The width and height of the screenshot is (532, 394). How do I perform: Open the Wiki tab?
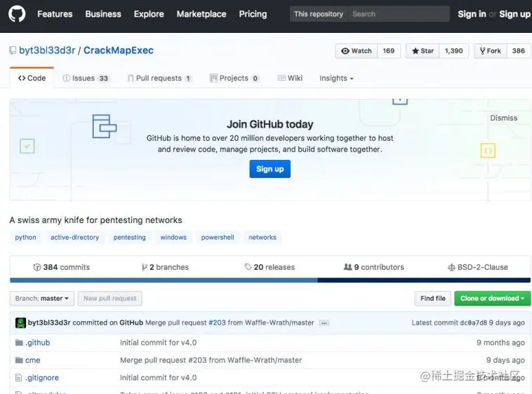[x=290, y=79]
